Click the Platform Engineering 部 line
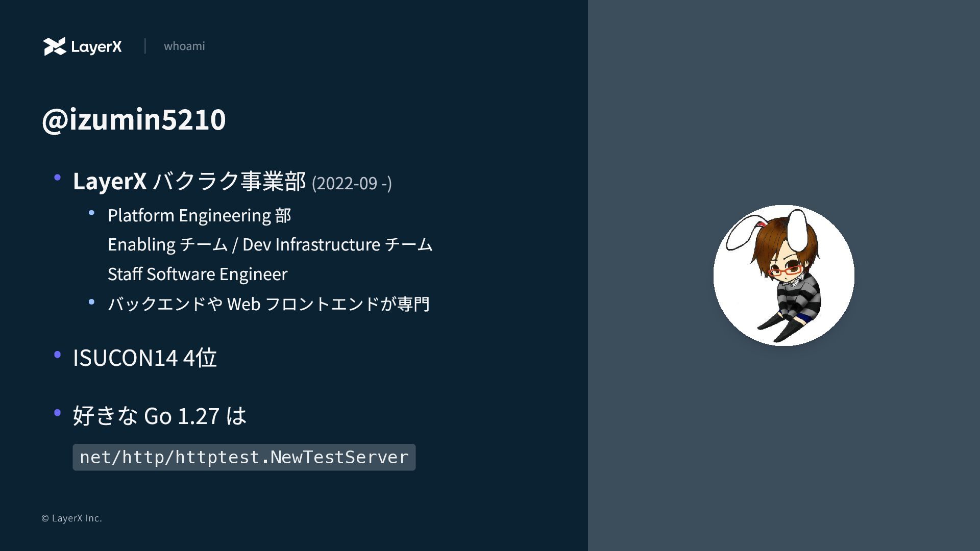This screenshot has width=980, height=551. coord(200,215)
